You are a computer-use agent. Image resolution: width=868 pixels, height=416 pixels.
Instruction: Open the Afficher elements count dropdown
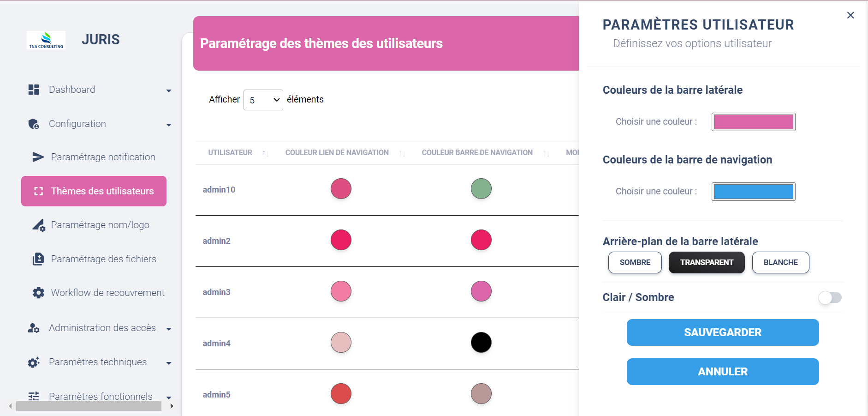[x=263, y=100]
